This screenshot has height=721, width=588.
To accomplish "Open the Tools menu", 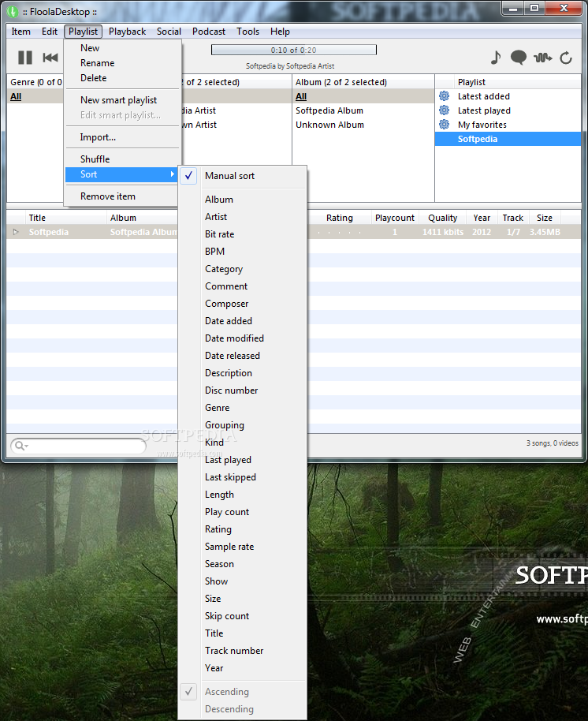I will 247,32.
